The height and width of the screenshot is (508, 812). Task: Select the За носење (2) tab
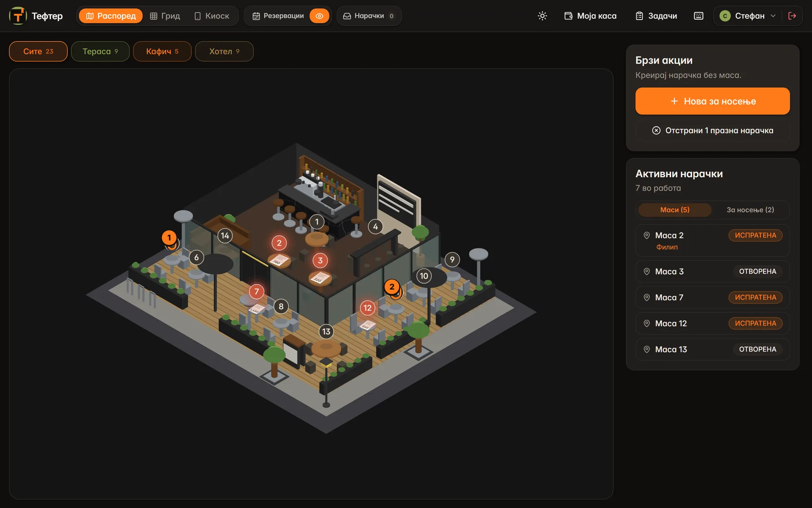pyautogui.click(x=750, y=210)
